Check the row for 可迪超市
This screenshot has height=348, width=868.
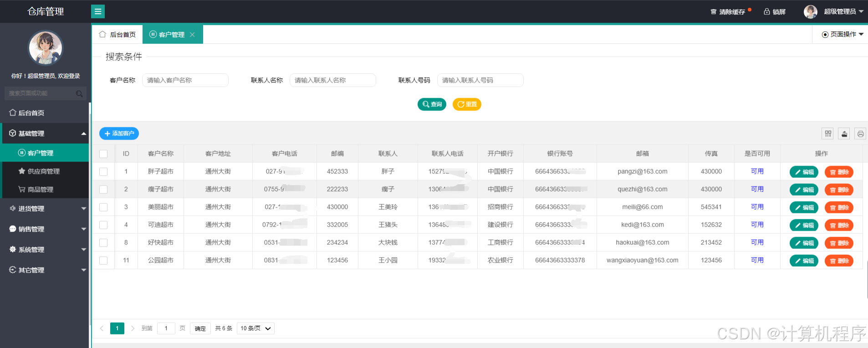click(x=103, y=225)
